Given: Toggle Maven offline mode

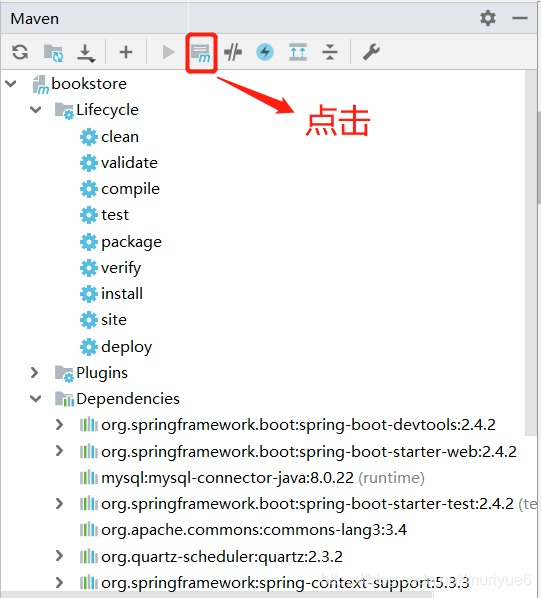Looking at the screenshot, I should point(265,52).
